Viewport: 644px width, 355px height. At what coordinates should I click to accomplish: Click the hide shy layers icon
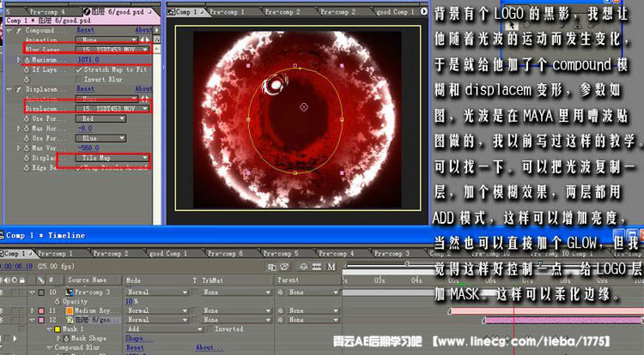[x=303, y=268]
